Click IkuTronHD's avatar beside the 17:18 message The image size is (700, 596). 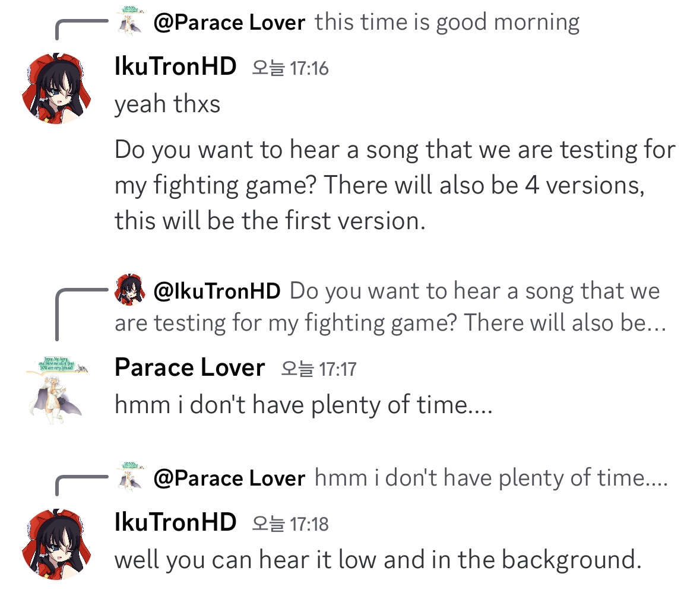[55, 543]
